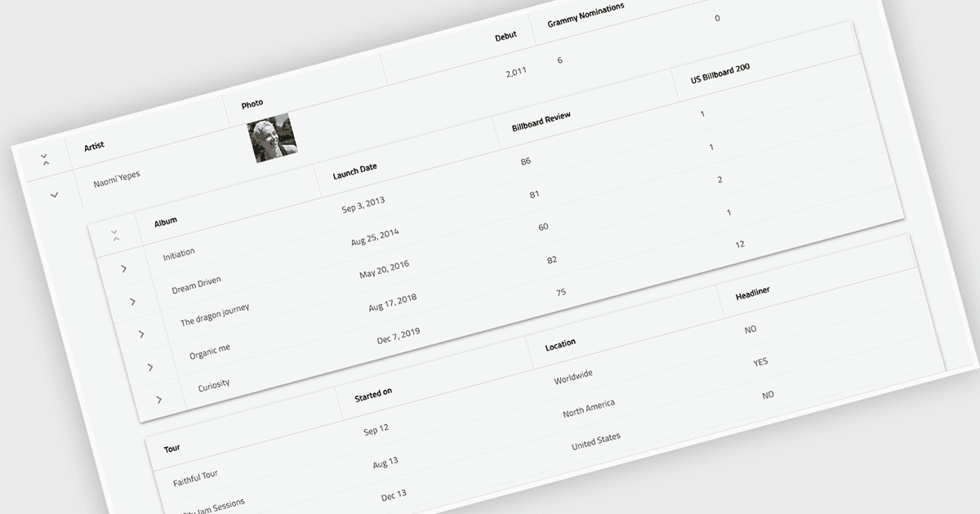
Task: Select Billboard Review value 60
Action: click(543, 227)
